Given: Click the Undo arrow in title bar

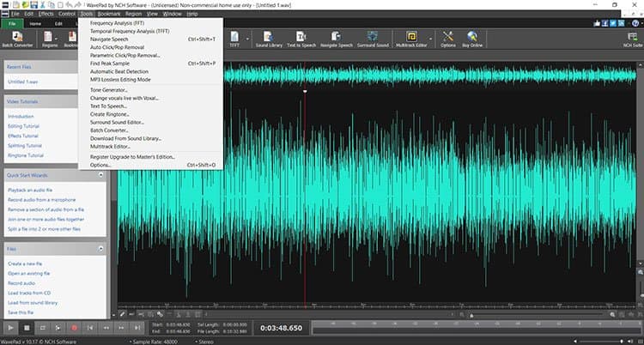Looking at the screenshot, I should pos(69,5).
